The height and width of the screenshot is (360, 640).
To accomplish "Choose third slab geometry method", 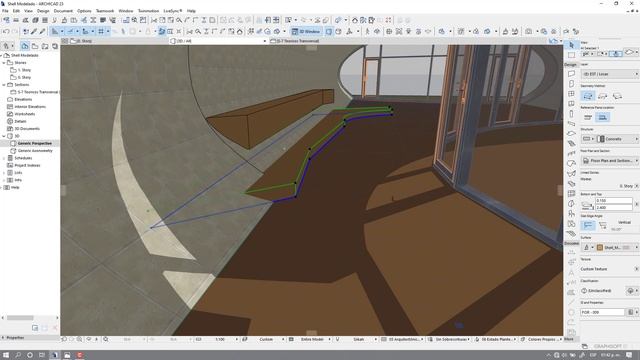I will coord(617,96).
